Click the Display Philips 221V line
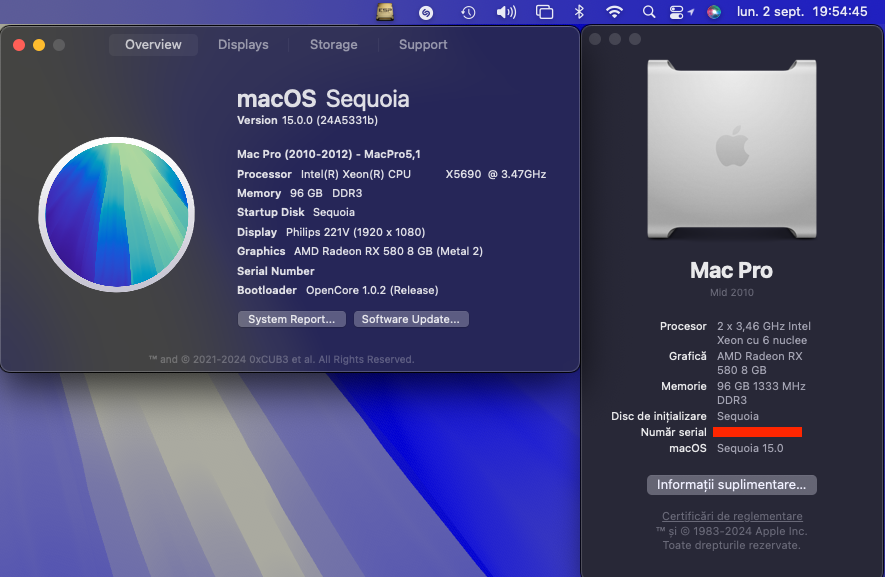The height and width of the screenshot is (577, 885). (331, 232)
